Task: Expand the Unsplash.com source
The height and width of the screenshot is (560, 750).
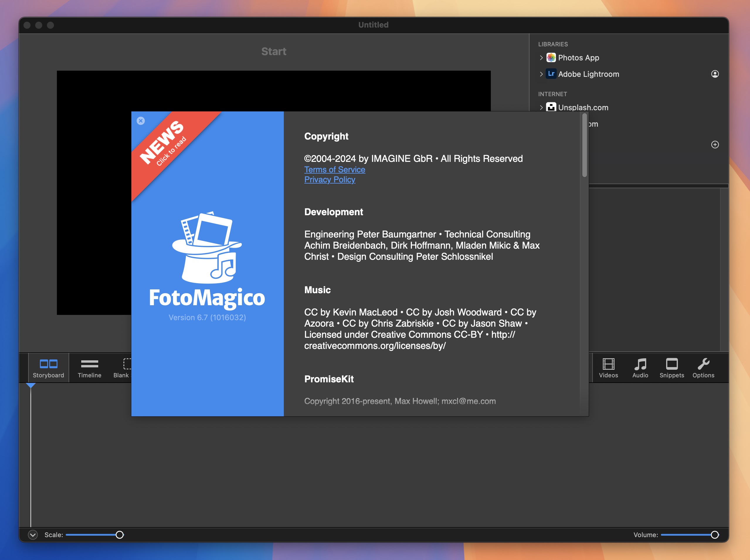Action: pyautogui.click(x=541, y=108)
